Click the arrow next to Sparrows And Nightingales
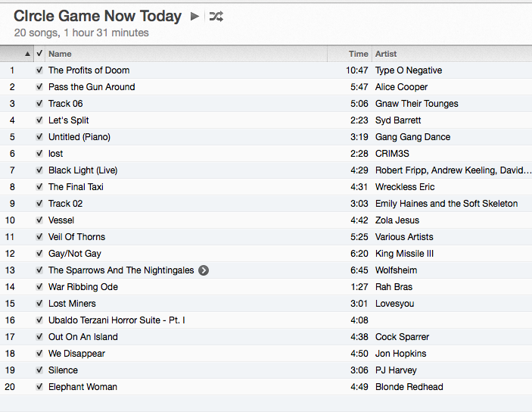Screen dimensions: 532x412 click(x=204, y=270)
